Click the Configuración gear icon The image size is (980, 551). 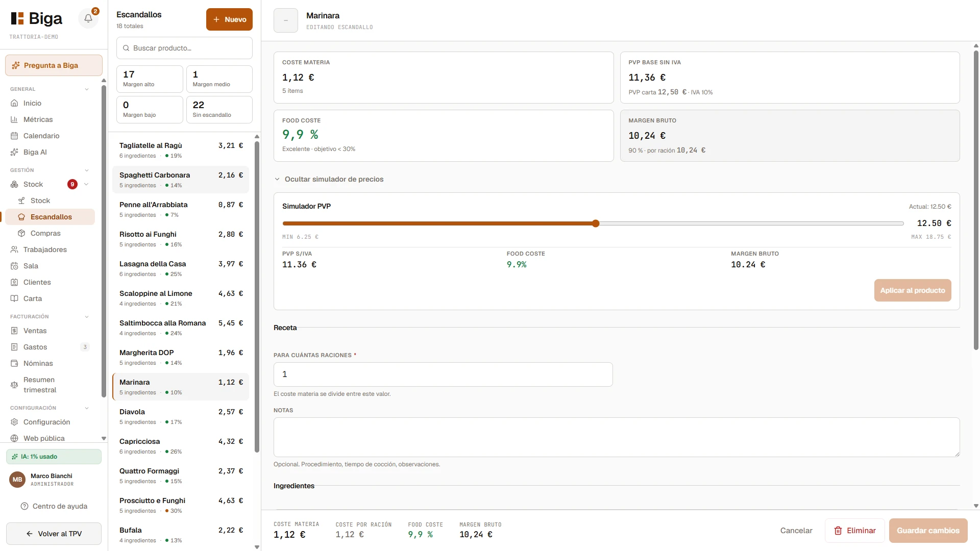click(x=14, y=422)
